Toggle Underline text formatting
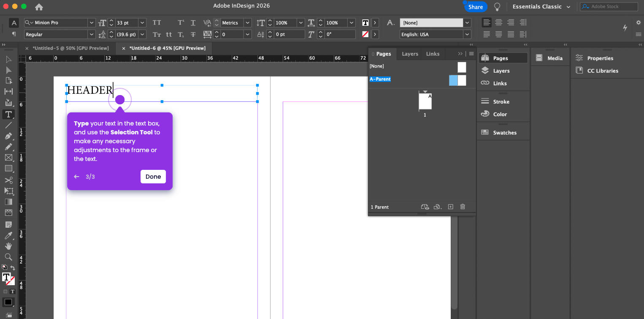 tap(193, 23)
